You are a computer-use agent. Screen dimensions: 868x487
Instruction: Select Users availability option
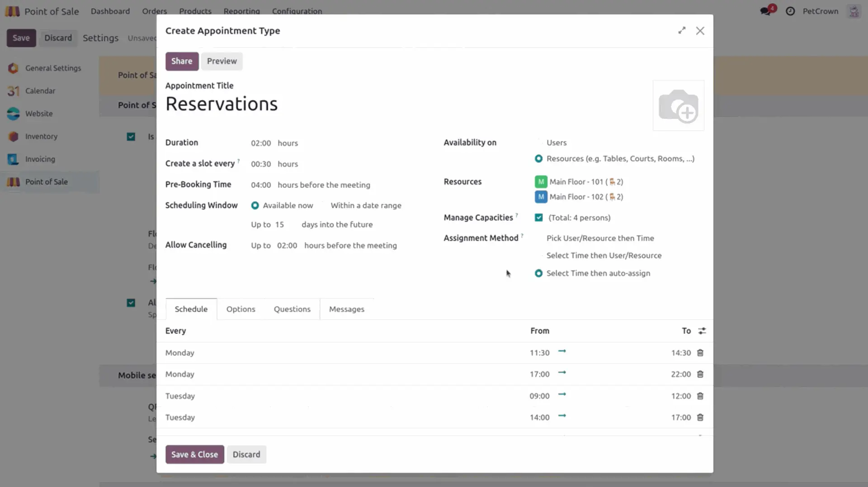539,143
